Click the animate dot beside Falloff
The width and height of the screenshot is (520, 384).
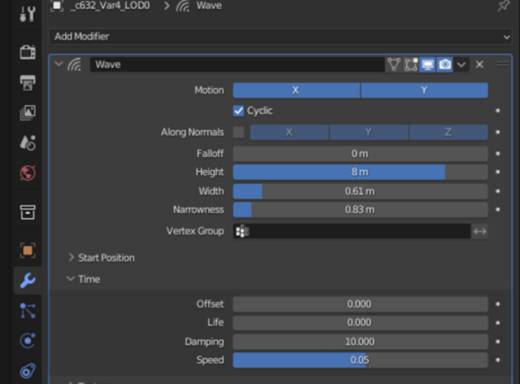coord(498,154)
